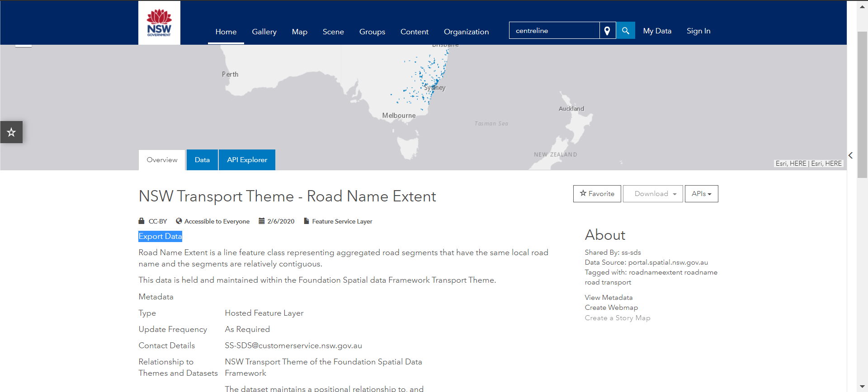Click the Perth label on the map

pyautogui.click(x=230, y=74)
